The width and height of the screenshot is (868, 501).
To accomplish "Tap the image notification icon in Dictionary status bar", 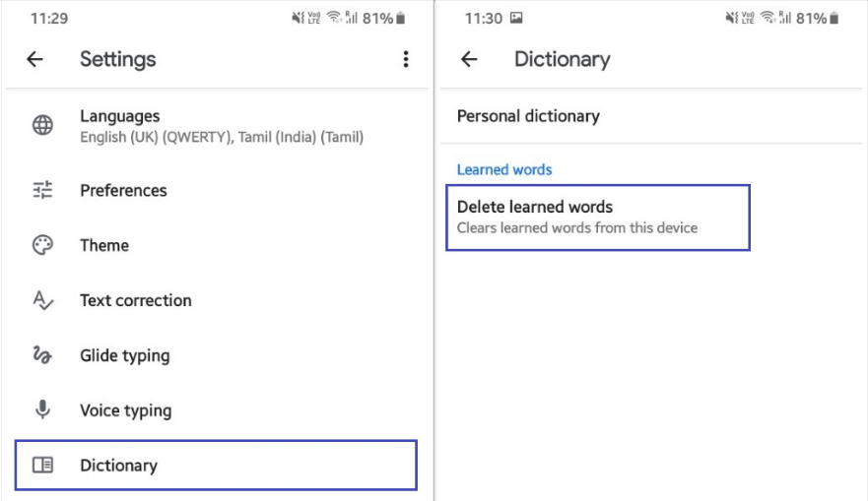I will coord(516,18).
